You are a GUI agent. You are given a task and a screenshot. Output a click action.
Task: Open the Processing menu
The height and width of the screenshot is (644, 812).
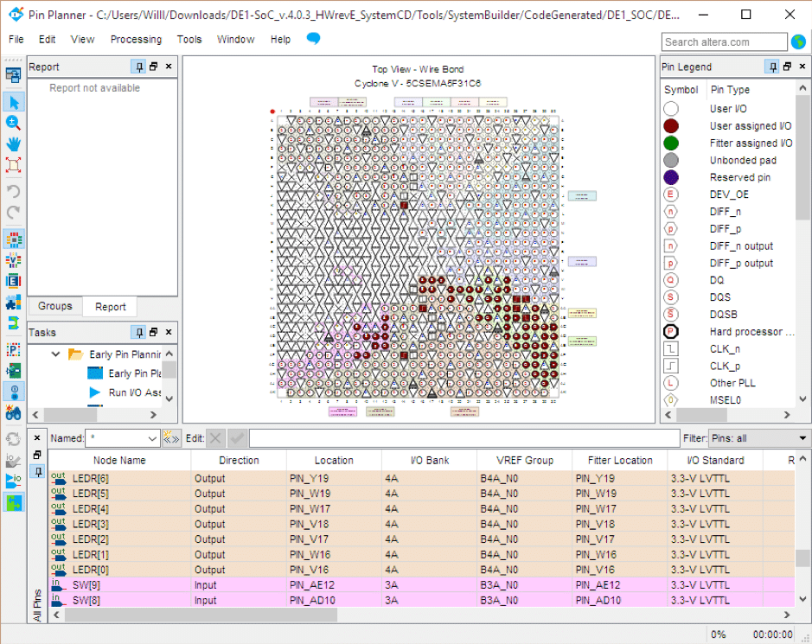[136, 39]
